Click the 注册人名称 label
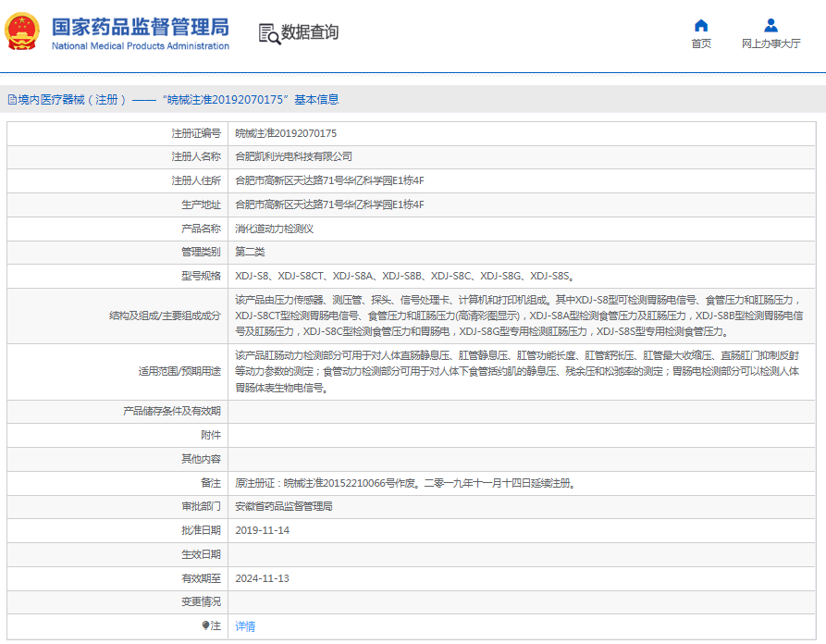Screen dimensions: 826x644 (196, 156)
